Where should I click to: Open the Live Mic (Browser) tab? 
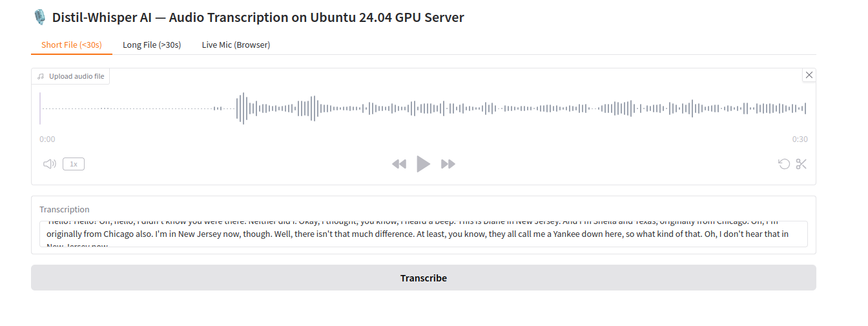coord(236,45)
